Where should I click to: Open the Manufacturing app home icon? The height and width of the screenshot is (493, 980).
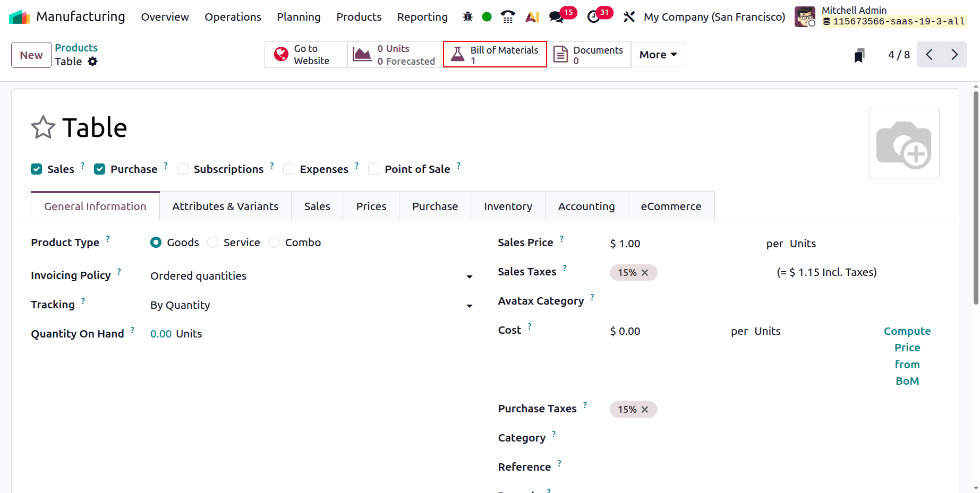pyautogui.click(x=20, y=17)
